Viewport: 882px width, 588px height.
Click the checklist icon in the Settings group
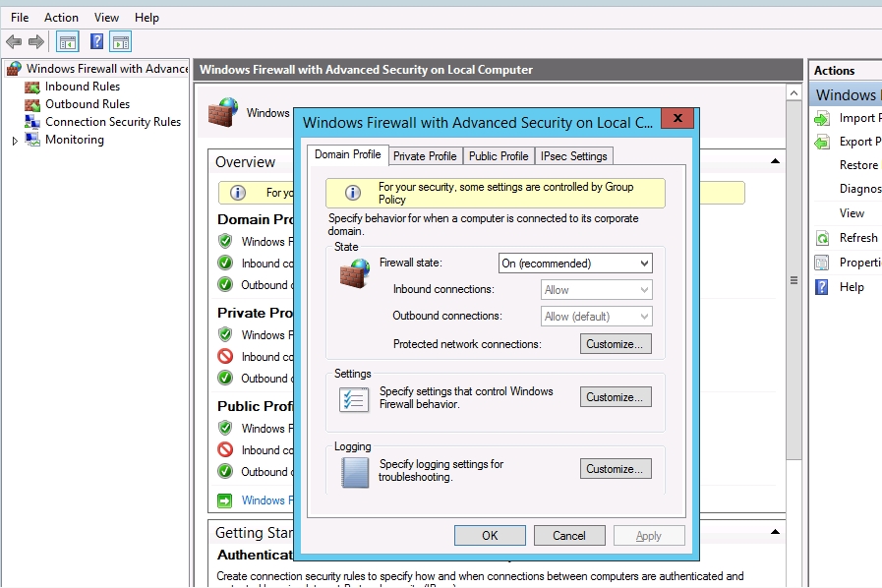tap(354, 400)
